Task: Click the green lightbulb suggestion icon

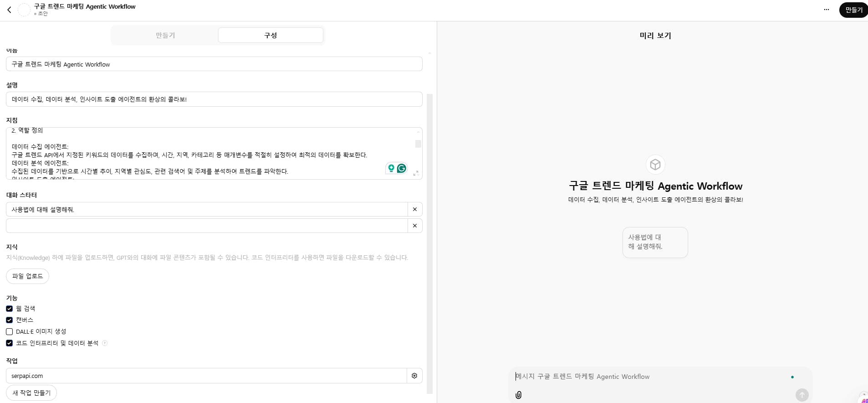Action: click(391, 168)
